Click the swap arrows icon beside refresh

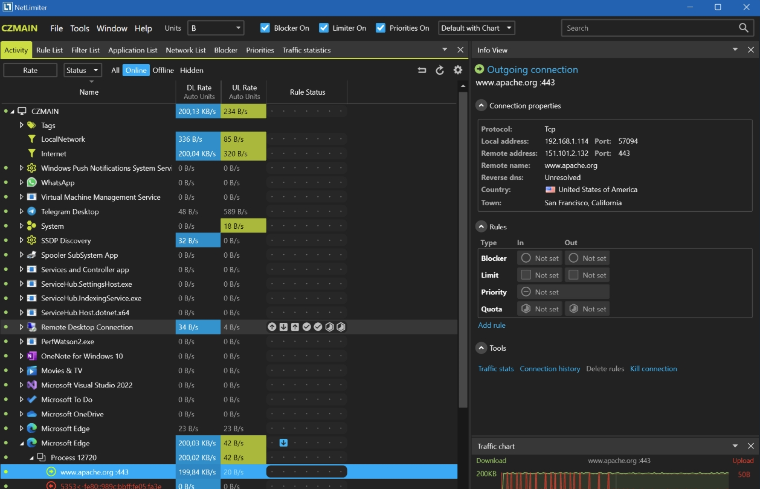pyautogui.click(x=422, y=70)
